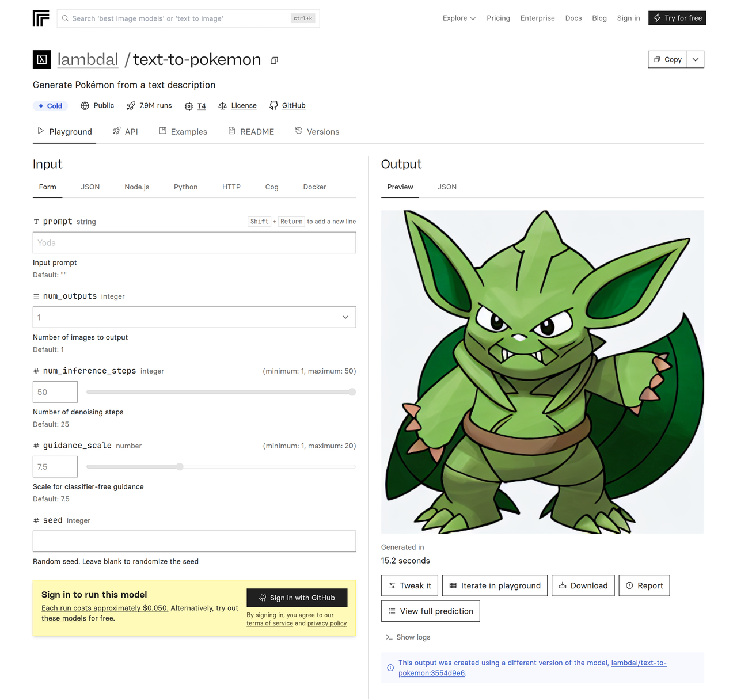
Task: Select the output Preview tab
Action: click(x=400, y=187)
